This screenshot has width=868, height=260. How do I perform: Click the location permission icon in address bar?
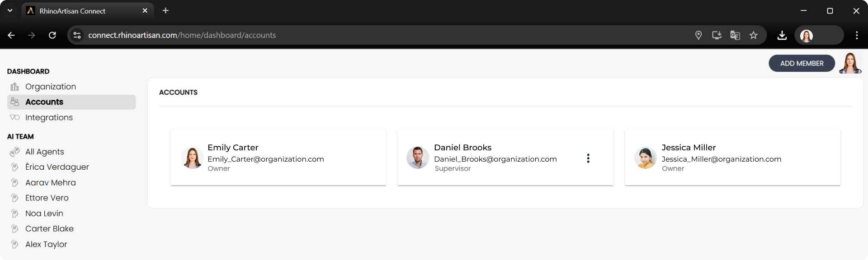point(698,35)
